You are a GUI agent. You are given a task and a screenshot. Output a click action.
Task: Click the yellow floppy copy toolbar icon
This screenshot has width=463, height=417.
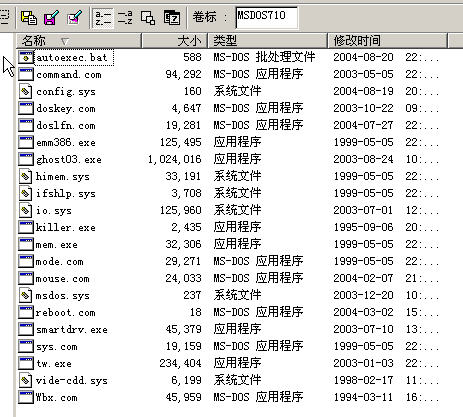(x=29, y=17)
